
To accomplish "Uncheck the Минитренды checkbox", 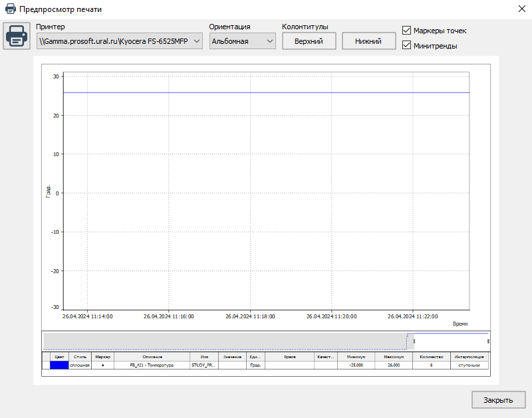I will (407, 45).
